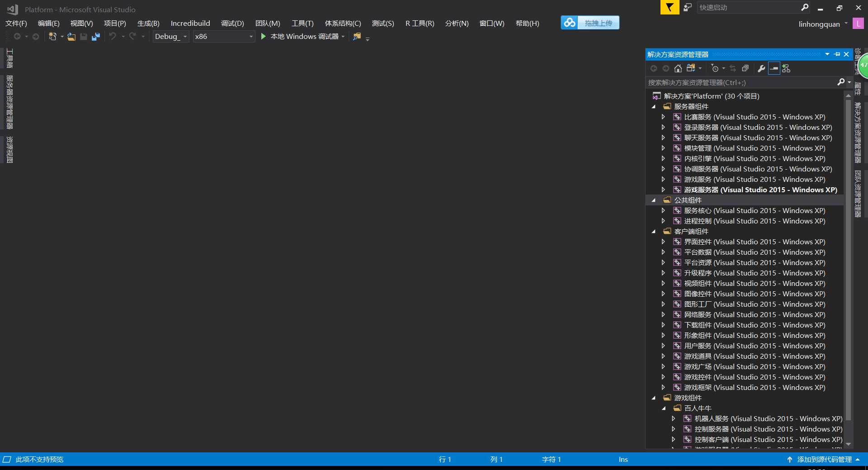
Task: Select the 内核引擎 project
Action: (x=755, y=158)
